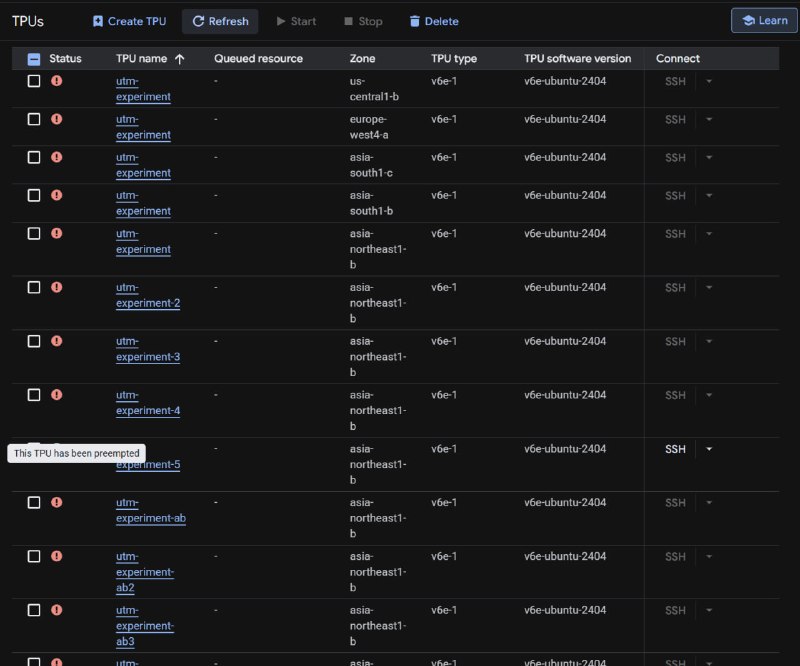Check the box for utm-experiment-2 row
This screenshot has width=800, height=666.
click(34, 287)
